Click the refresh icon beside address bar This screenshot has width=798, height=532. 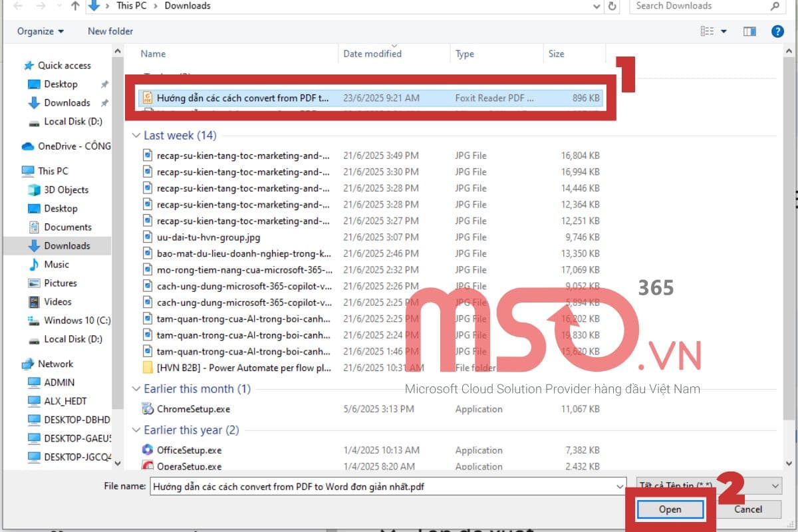click(612, 6)
